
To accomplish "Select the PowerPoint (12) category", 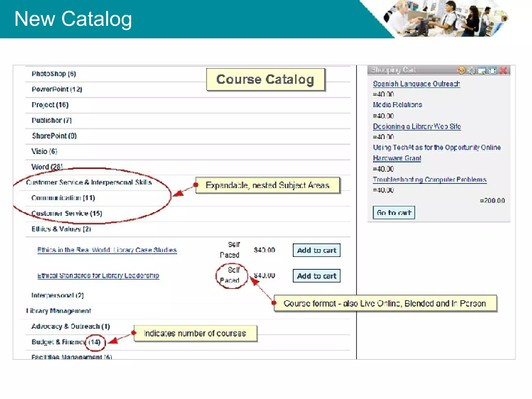I will click(x=57, y=89).
